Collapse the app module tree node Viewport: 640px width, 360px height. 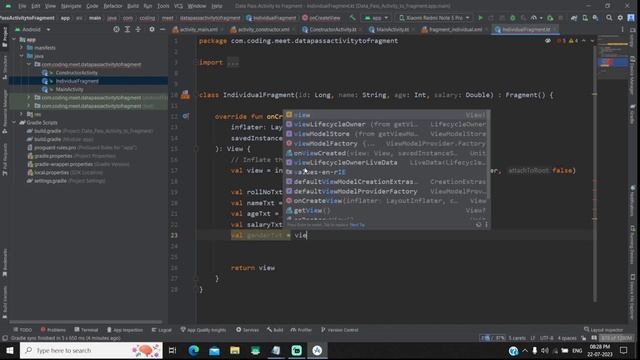pos(15,40)
